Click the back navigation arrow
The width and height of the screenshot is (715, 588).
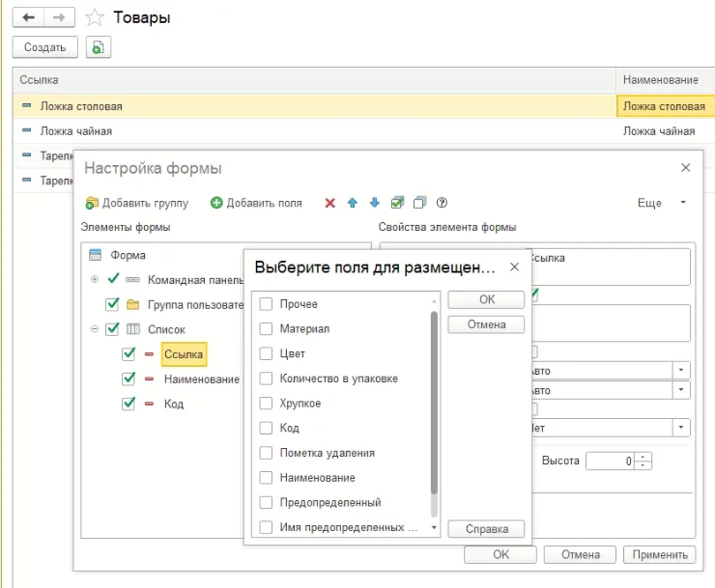pos(29,17)
